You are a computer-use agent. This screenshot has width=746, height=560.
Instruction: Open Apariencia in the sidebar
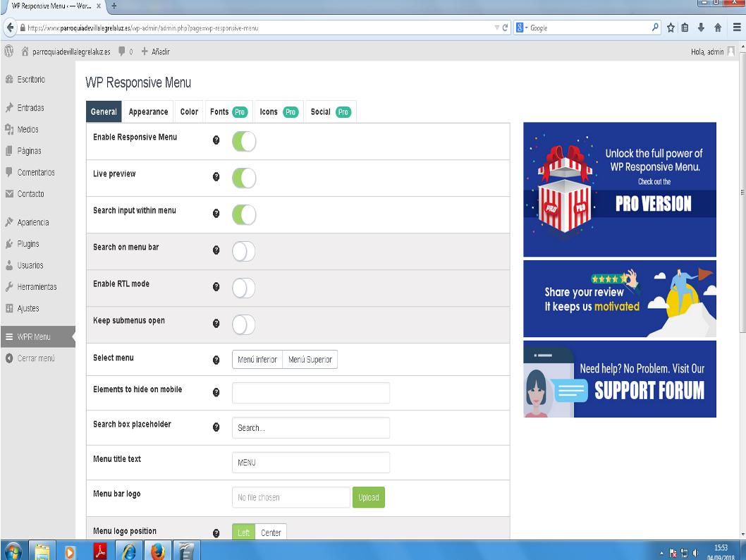point(33,222)
